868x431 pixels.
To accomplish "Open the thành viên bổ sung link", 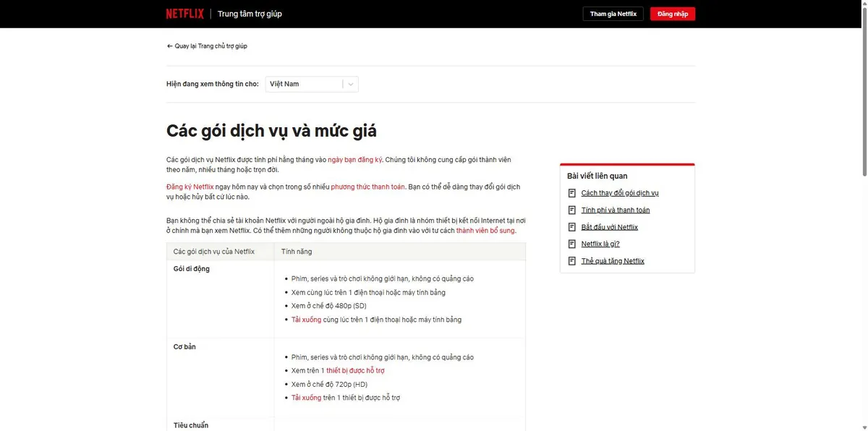I will coord(485,231).
